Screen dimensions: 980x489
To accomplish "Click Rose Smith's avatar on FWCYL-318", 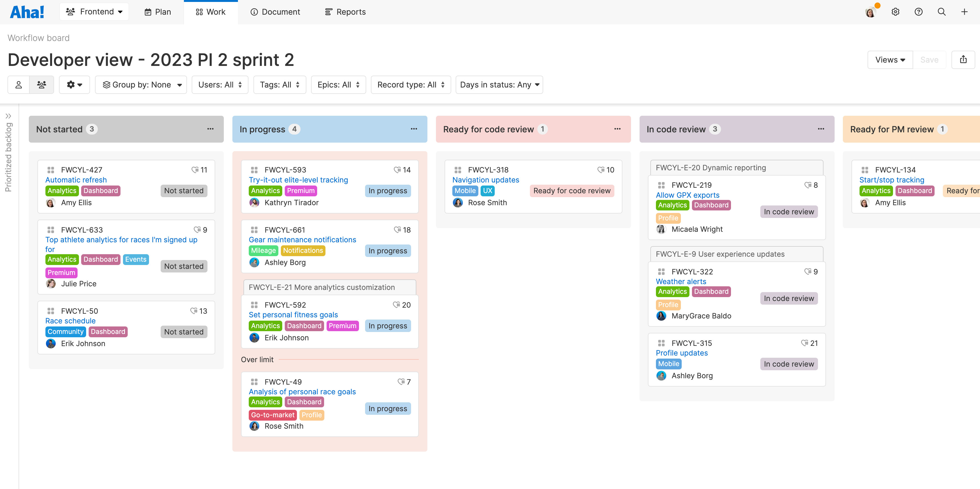I will pyautogui.click(x=458, y=203).
